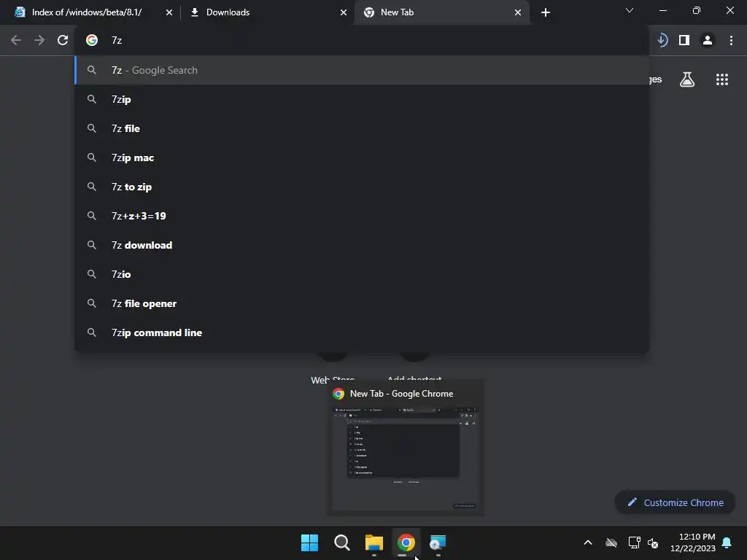This screenshot has width=747, height=560.
Task: Open Google apps grid icon
Action: point(722,79)
